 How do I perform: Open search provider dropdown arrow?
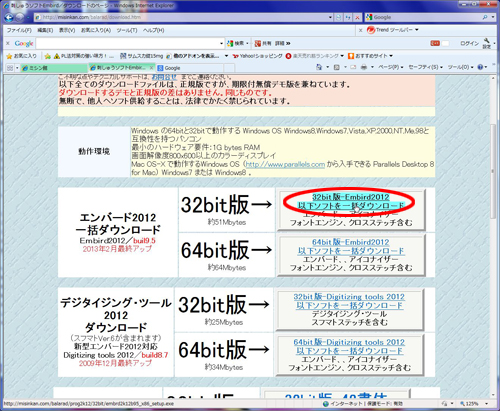click(493, 17)
